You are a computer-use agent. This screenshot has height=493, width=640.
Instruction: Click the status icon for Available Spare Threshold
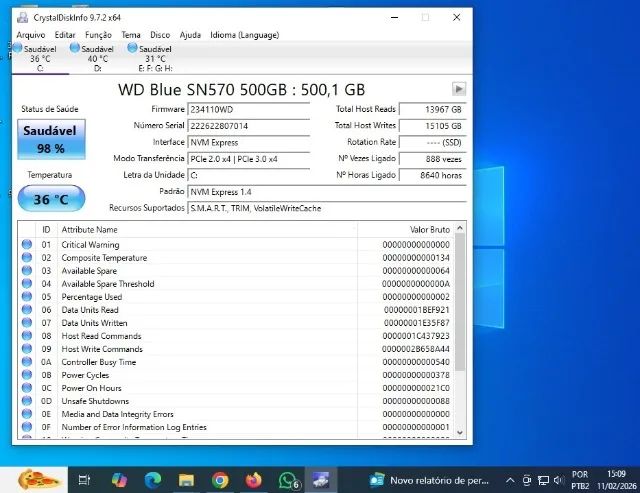pyautogui.click(x=27, y=284)
